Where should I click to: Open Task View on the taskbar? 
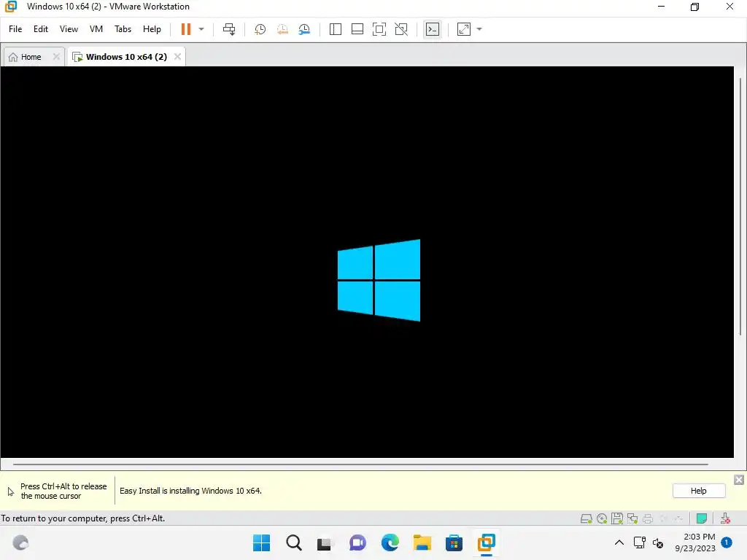[x=325, y=542]
